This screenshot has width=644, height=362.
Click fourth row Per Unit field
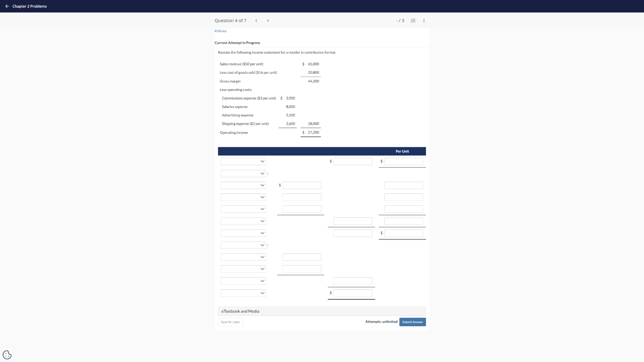[x=404, y=197]
